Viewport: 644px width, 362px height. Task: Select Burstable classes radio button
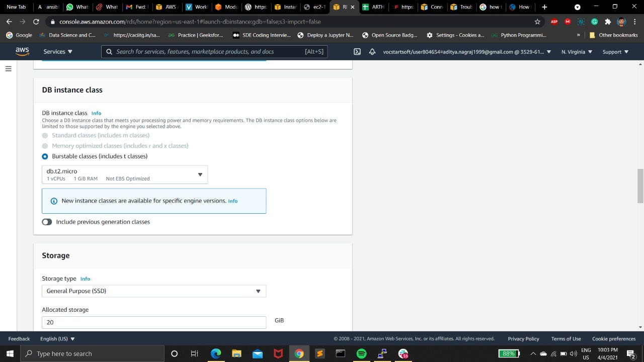tap(45, 156)
